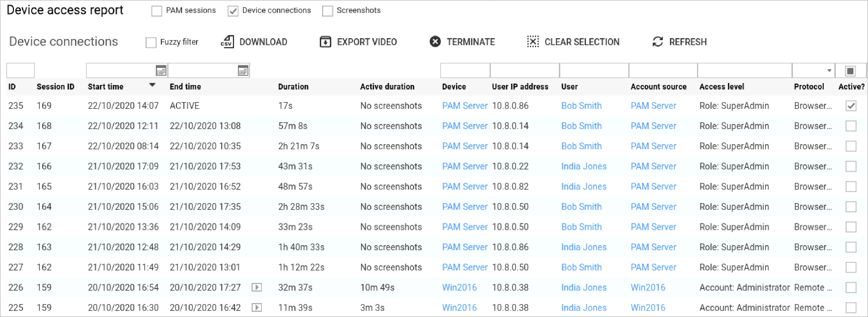Screen dimensions: 868x317
Task: Uncheck the Active box for connection 235
Action: click(x=851, y=106)
